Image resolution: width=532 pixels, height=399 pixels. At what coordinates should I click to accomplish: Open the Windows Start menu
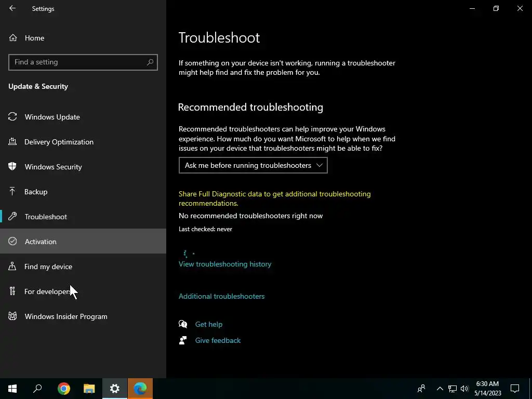pyautogui.click(x=12, y=389)
